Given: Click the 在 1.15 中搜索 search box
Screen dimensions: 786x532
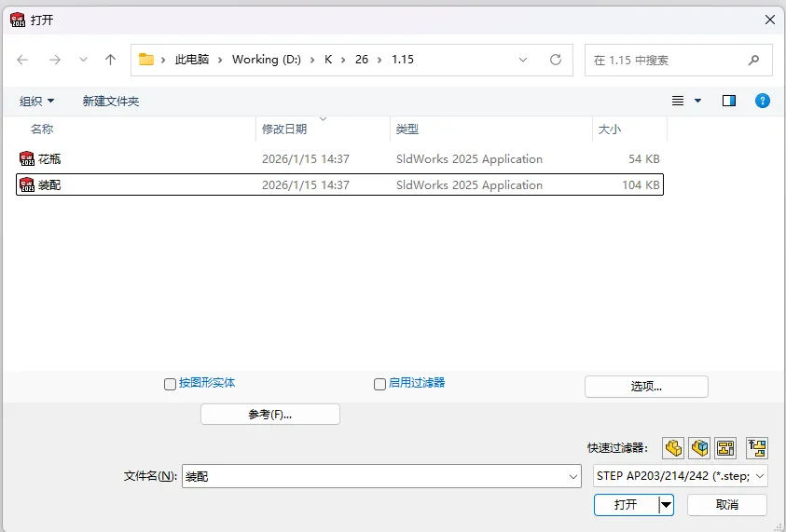Looking at the screenshot, I should click(678, 61).
